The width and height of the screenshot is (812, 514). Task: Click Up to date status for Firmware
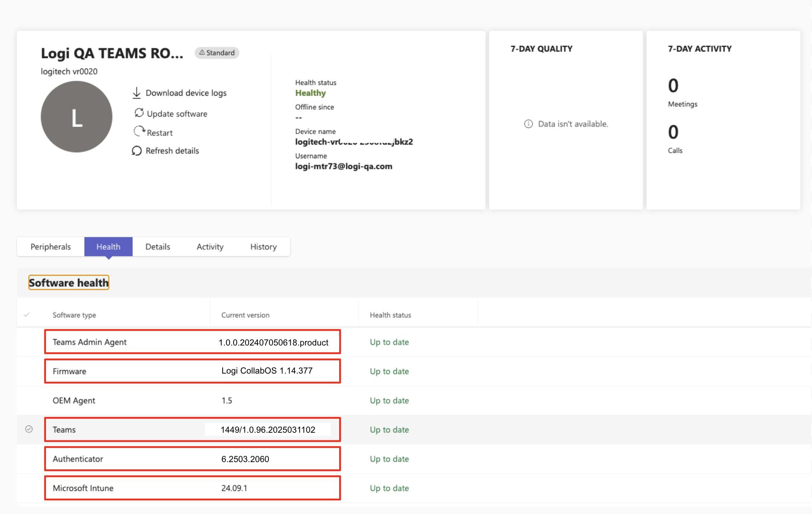[389, 371]
